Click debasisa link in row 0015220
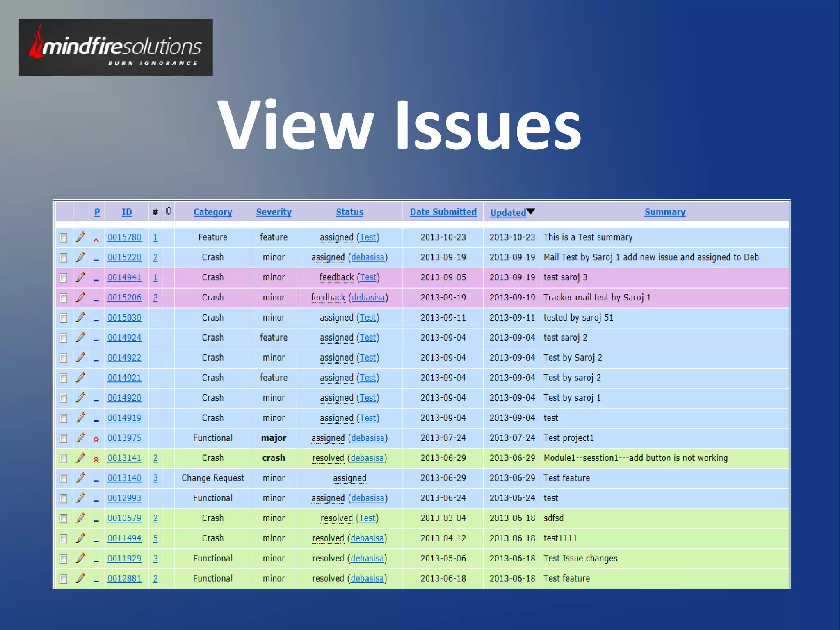This screenshot has width=840, height=630. pyautogui.click(x=368, y=257)
